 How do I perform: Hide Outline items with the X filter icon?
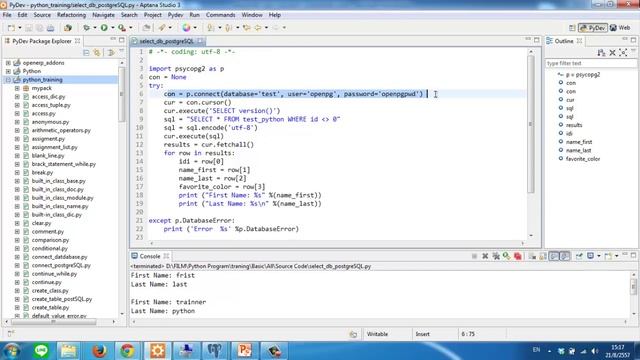click(612, 53)
